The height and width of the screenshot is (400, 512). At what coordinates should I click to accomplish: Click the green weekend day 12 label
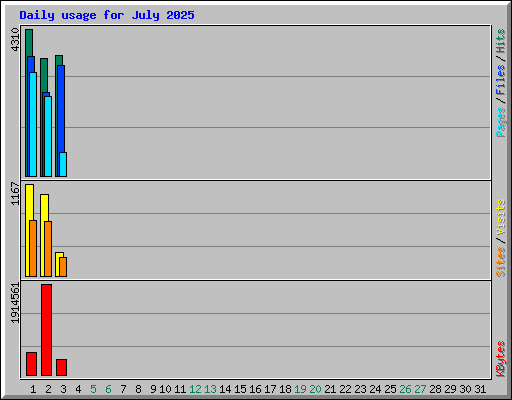195,389
